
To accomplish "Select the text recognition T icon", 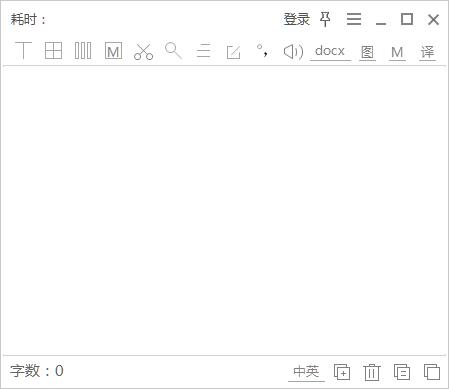I will click(23, 51).
